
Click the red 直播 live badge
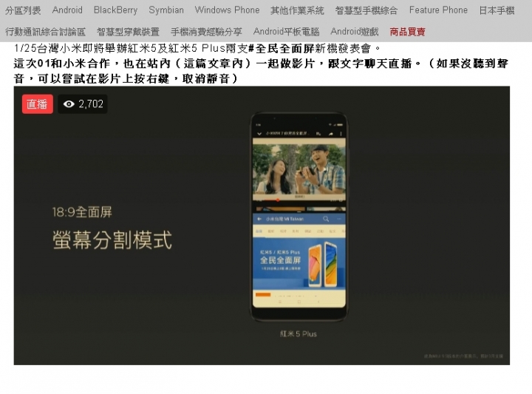pyautogui.click(x=38, y=103)
